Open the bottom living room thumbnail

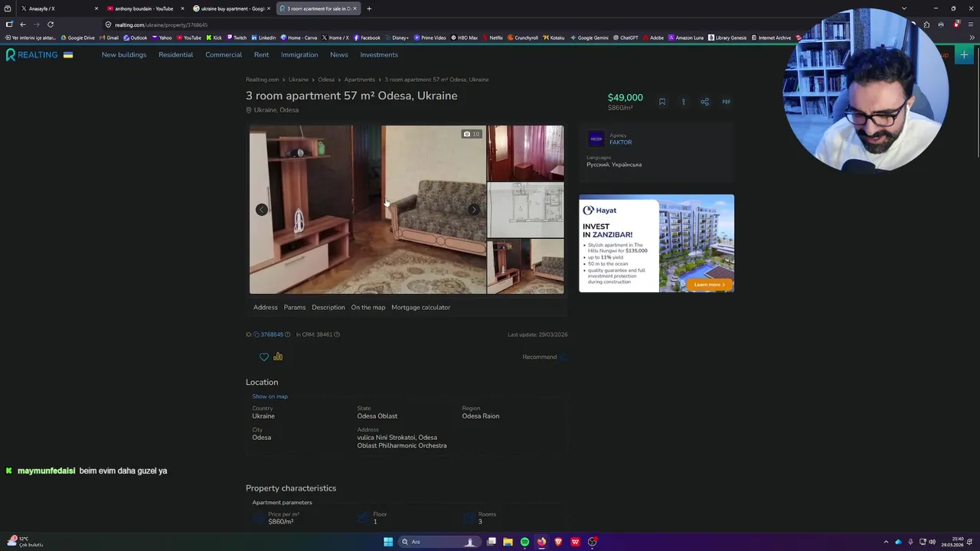click(x=526, y=266)
